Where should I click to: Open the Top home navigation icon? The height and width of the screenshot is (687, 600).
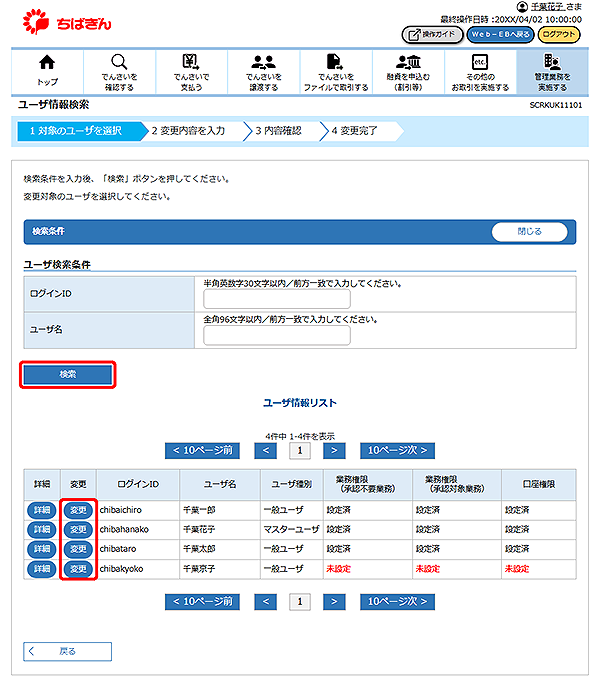tap(47, 71)
